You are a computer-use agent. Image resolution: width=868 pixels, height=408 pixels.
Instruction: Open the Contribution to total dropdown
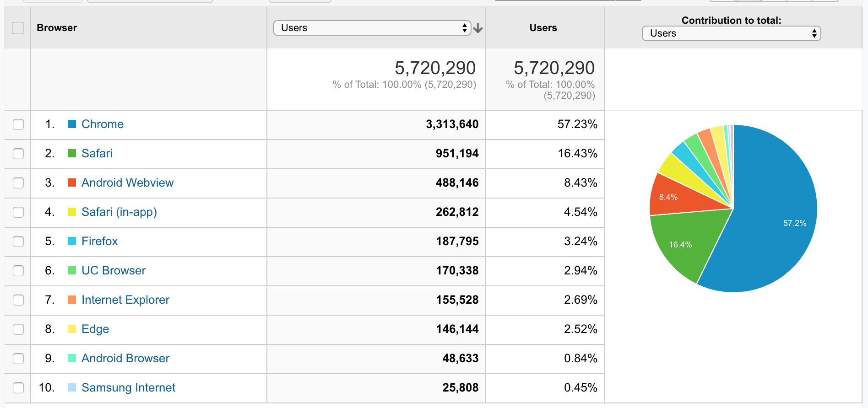pos(731,33)
